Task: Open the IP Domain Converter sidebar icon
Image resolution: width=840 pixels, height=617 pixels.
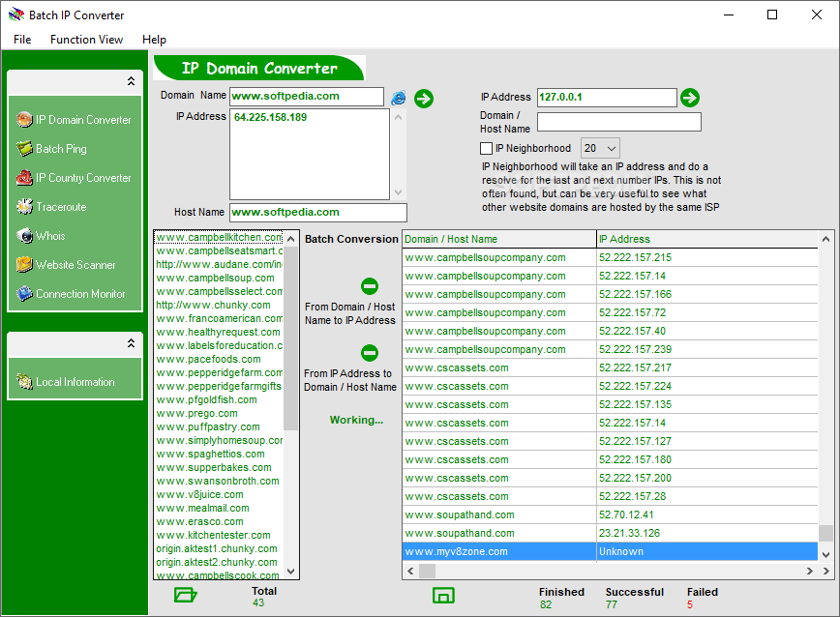Action: [24, 119]
